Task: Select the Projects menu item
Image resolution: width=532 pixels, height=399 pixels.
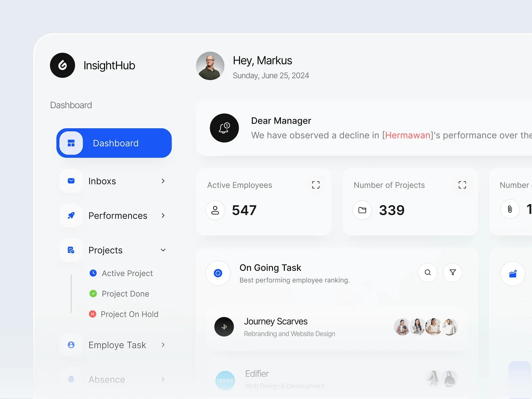Action: point(114,250)
